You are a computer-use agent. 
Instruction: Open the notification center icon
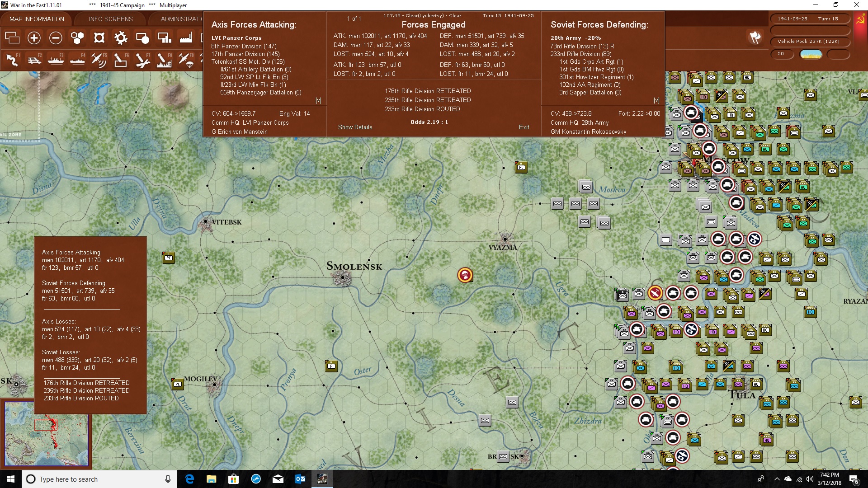tap(854, 479)
